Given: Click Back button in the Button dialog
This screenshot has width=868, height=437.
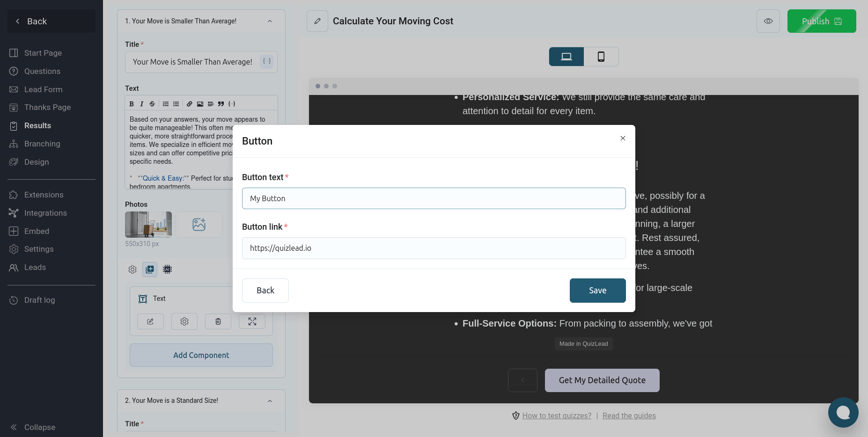Looking at the screenshot, I should tap(265, 291).
